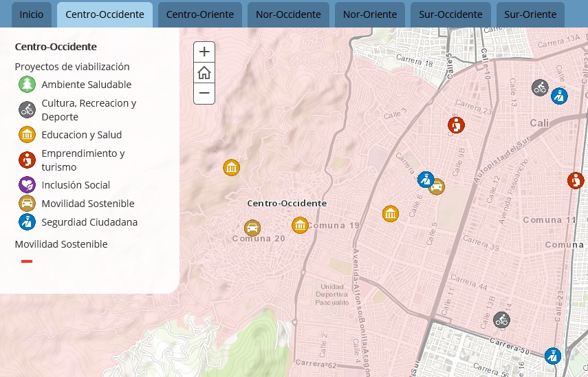Open car marker behind blue security marker
This screenshot has height=377, width=588.
(x=439, y=187)
